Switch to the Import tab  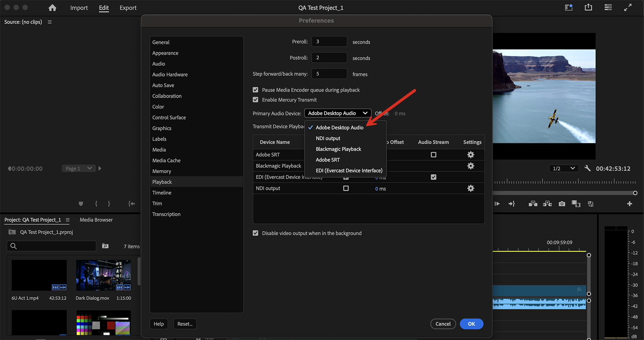(x=79, y=8)
